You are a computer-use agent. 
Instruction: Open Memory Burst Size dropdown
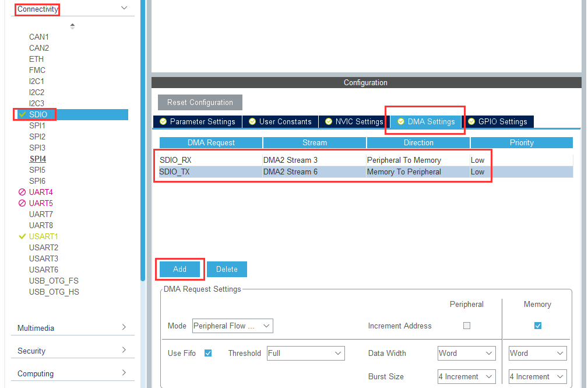point(537,376)
